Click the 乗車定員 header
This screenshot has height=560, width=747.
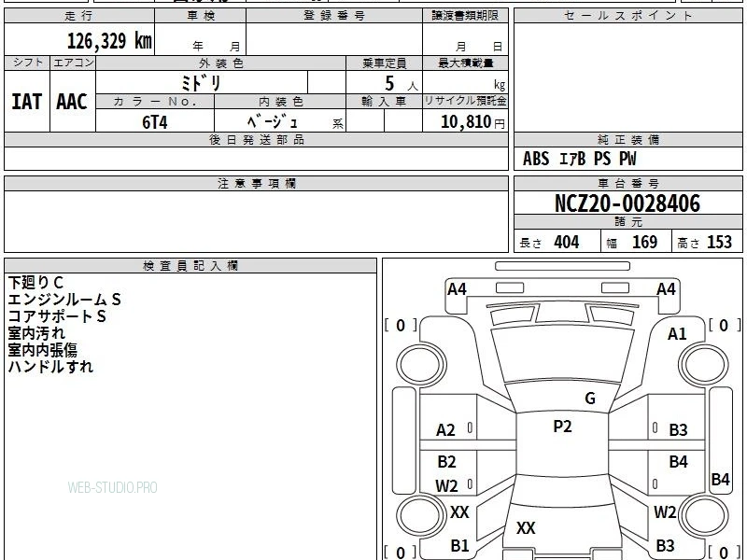pyautogui.click(x=384, y=63)
